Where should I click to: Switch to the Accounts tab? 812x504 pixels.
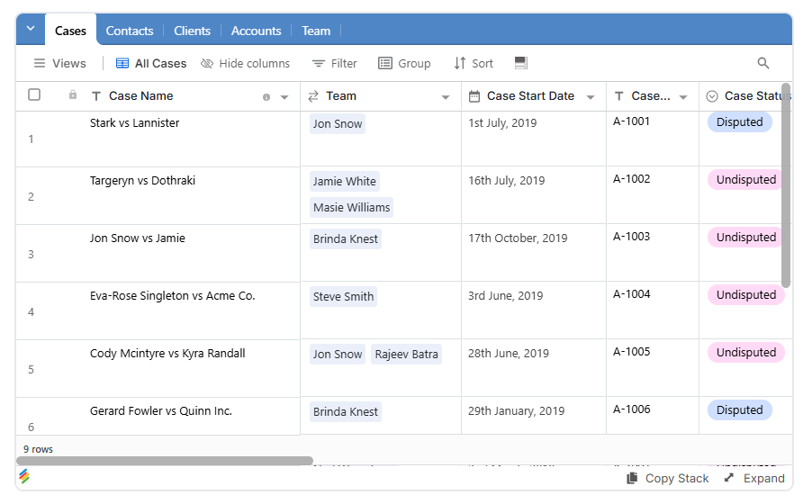coord(256,31)
